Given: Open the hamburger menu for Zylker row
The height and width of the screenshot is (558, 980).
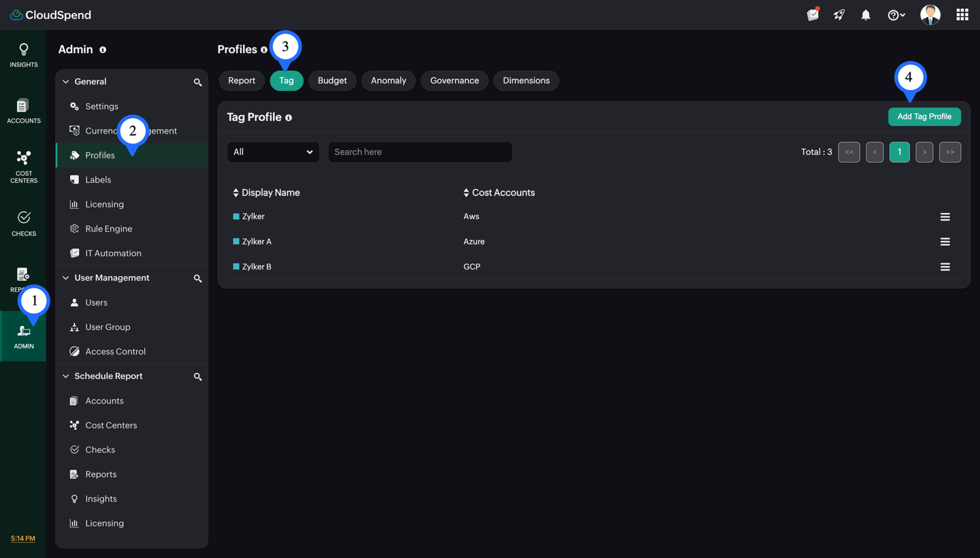Looking at the screenshot, I should [x=945, y=217].
